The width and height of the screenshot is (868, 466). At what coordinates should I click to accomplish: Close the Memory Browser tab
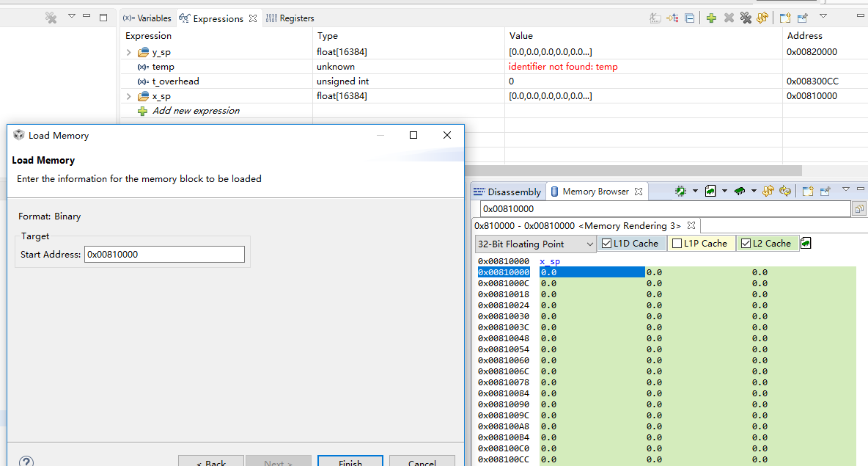click(x=639, y=191)
